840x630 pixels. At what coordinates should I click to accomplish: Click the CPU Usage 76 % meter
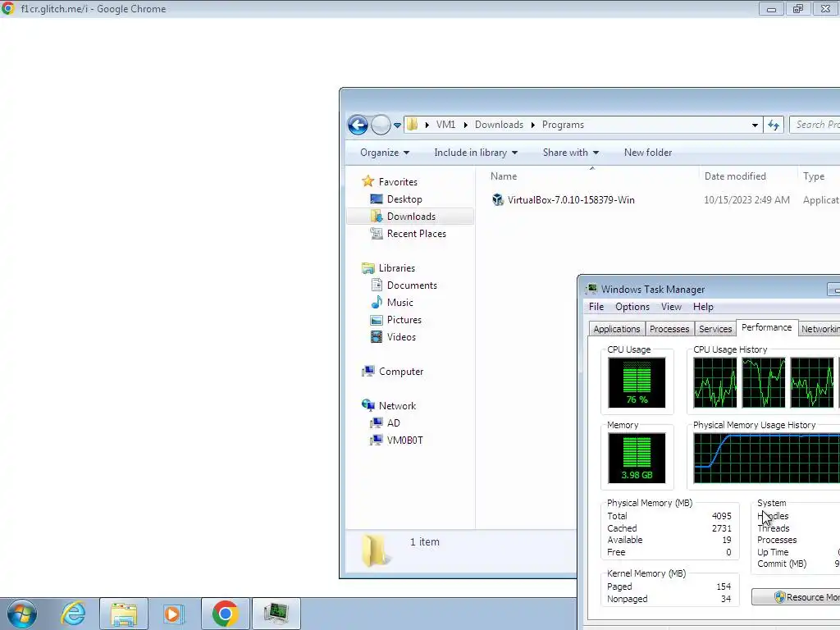coord(637,383)
